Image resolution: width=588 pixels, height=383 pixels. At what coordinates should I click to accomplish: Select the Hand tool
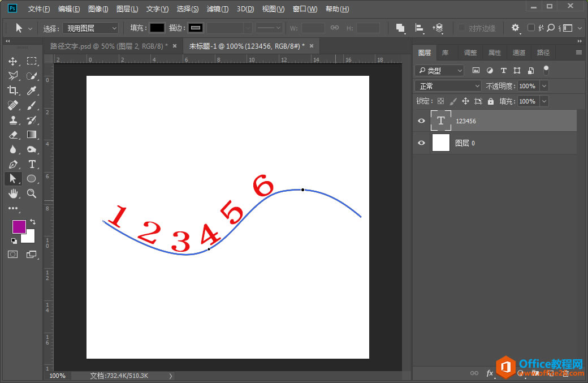[13, 193]
